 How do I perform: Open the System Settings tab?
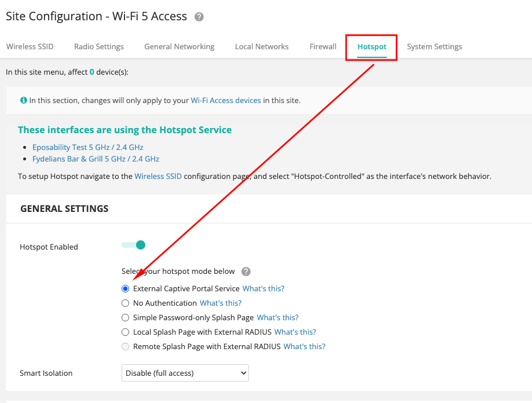click(434, 46)
